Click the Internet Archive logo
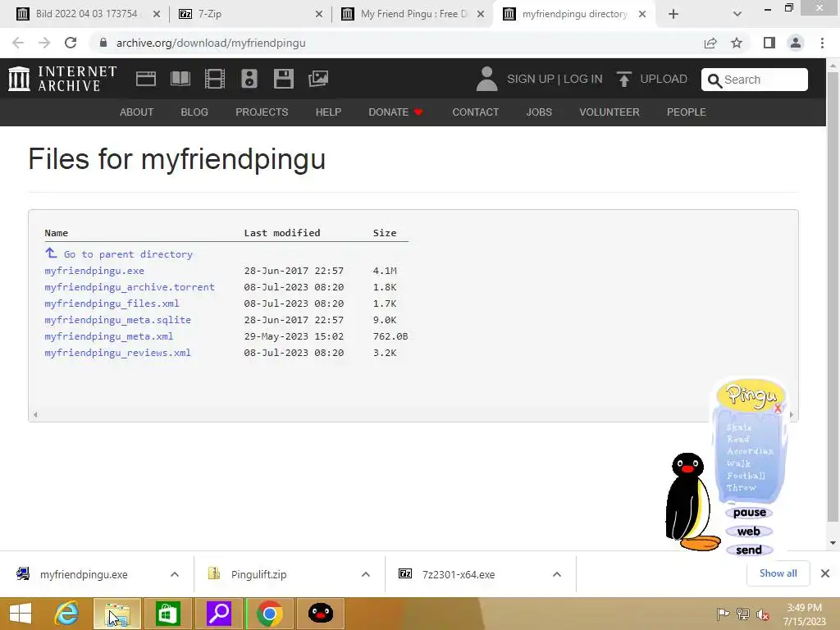The height and width of the screenshot is (630, 840). 62,79
